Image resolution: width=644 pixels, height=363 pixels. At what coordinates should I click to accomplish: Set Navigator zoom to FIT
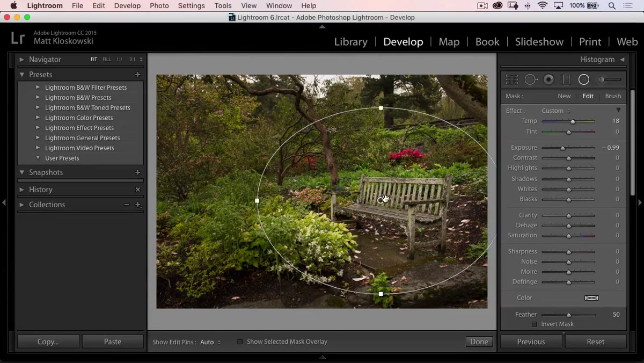coord(94,60)
